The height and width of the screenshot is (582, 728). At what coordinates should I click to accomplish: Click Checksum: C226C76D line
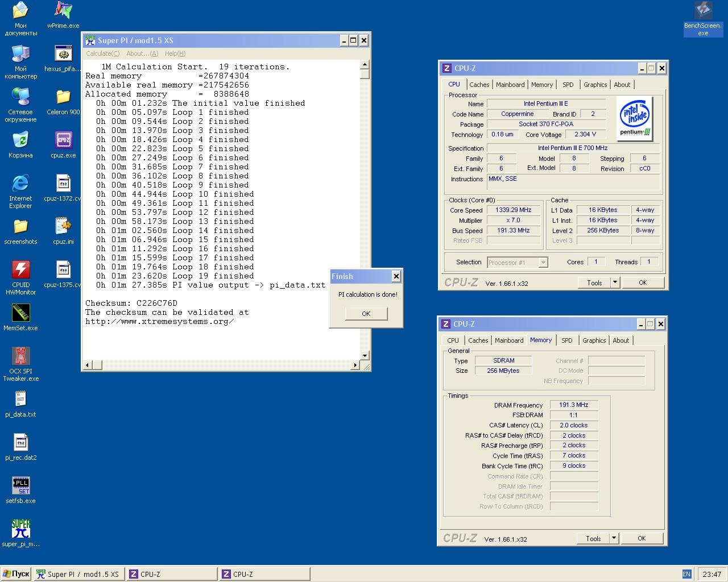pyautogui.click(x=131, y=303)
